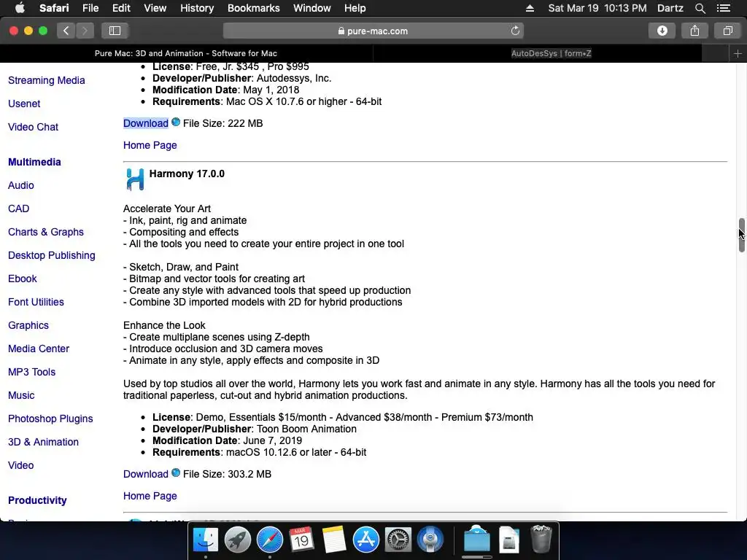Open the Desktop Publishing link

52,255
